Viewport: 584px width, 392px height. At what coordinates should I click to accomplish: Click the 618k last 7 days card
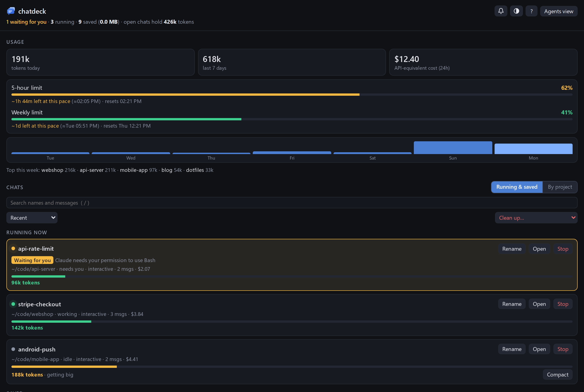(x=292, y=62)
